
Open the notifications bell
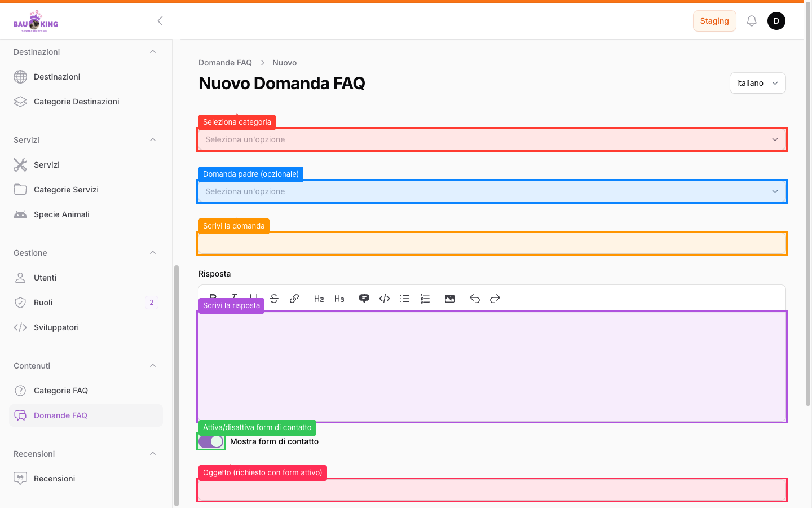pos(751,21)
